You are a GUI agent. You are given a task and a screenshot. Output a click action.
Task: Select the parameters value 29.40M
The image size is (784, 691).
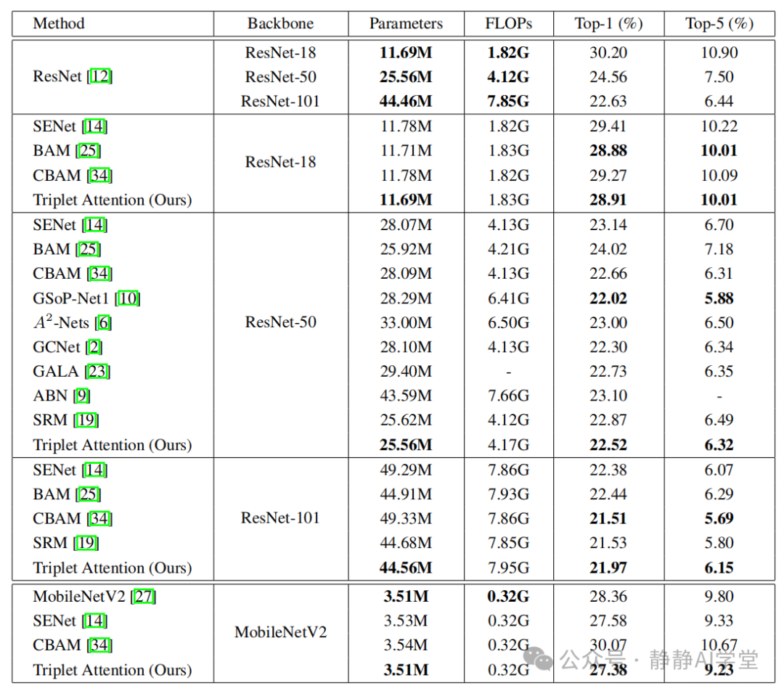coord(406,372)
